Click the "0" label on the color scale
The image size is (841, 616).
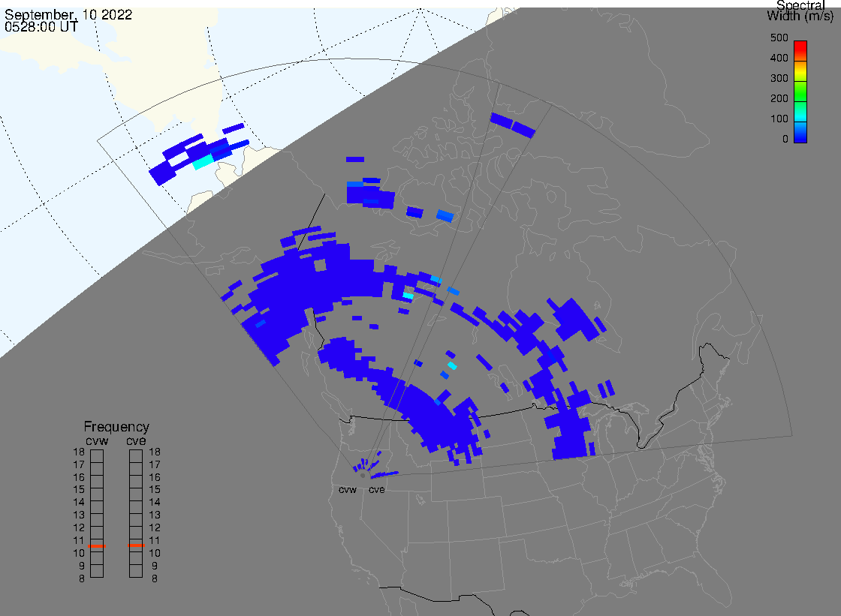(x=785, y=140)
